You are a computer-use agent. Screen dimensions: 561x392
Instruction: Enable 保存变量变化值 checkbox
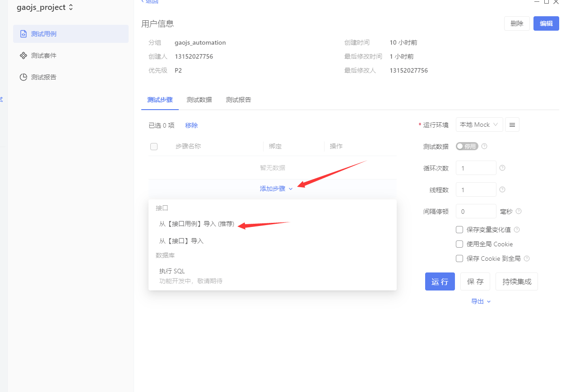pyautogui.click(x=459, y=230)
